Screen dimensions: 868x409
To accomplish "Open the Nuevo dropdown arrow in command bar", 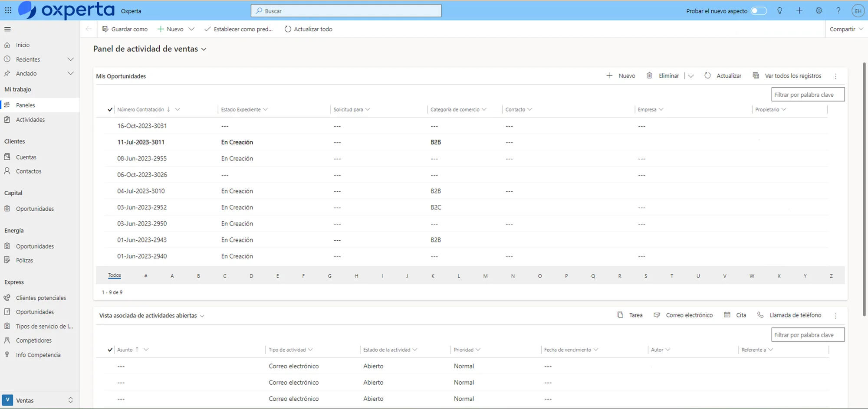I will pos(191,29).
